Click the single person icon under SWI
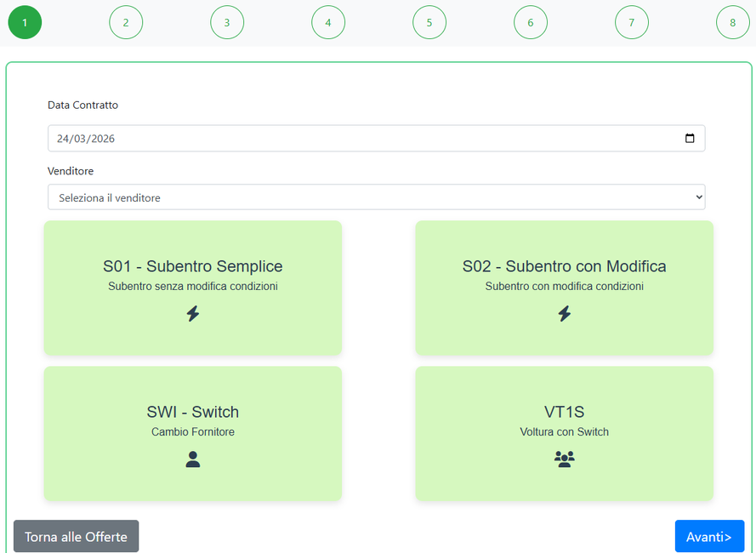The width and height of the screenshot is (756, 553). coord(193,459)
